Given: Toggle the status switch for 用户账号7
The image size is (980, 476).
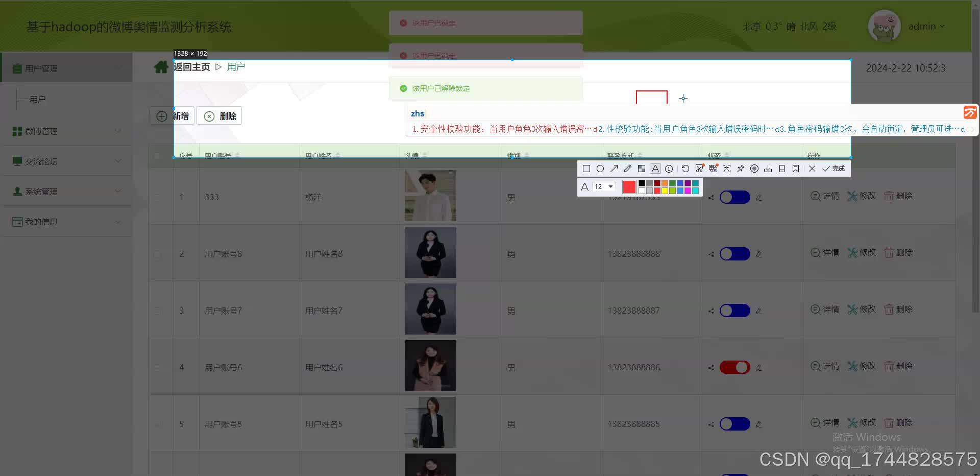Looking at the screenshot, I should [734, 311].
